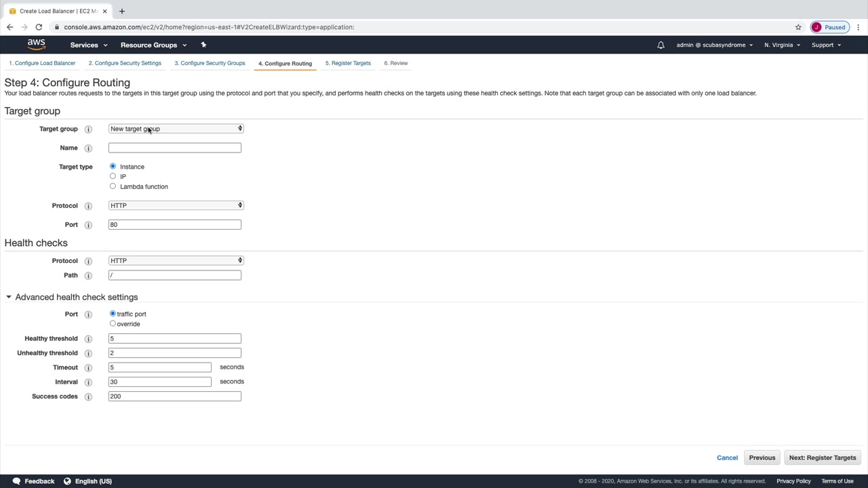
Task: Open the Terms of Use link
Action: [837, 481]
